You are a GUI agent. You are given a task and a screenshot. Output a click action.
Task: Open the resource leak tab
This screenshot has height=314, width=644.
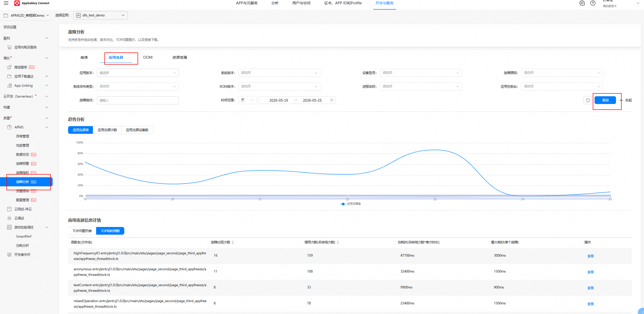(x=180, y=57)
